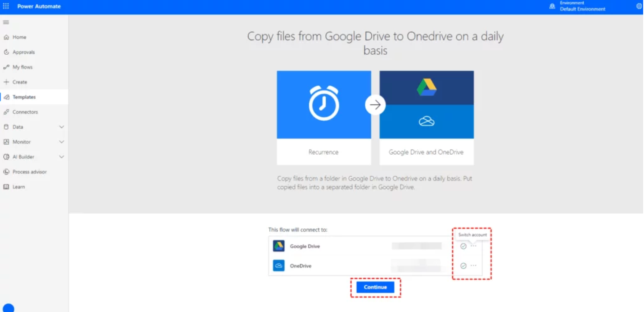644x312 pixels.
Task: Click the Create plus icon
Action: tap(6, 82)
